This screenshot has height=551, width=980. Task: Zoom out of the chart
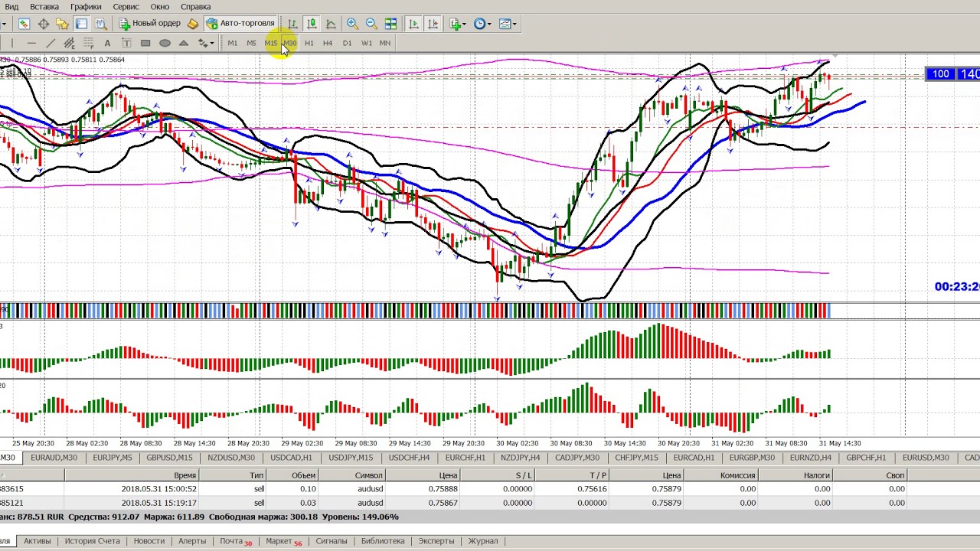click(x=371, y=24)
